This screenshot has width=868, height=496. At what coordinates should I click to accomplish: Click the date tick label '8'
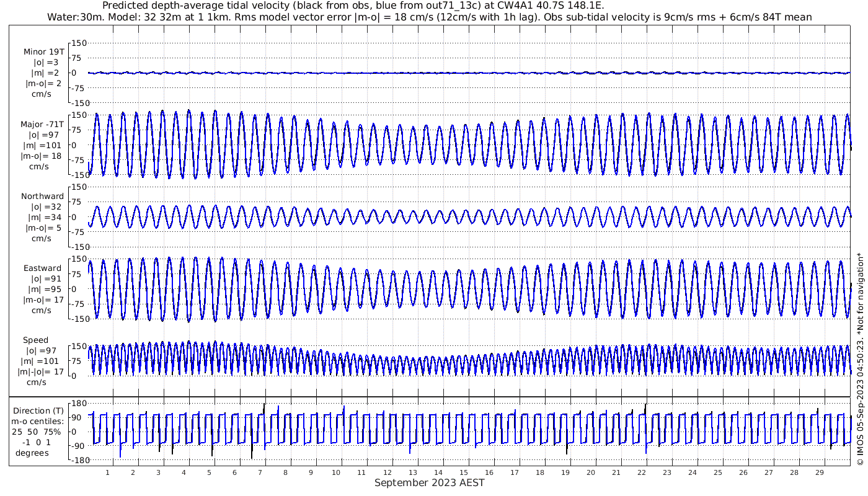pyautogui.click(x=285, y=472)
